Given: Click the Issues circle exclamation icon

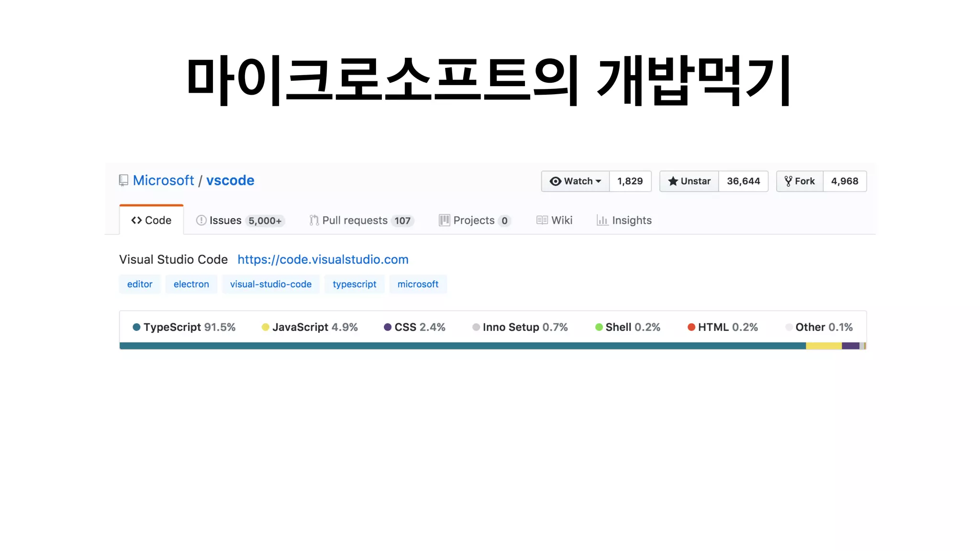Looking at the screenshot, I should (x=201, y=220).
